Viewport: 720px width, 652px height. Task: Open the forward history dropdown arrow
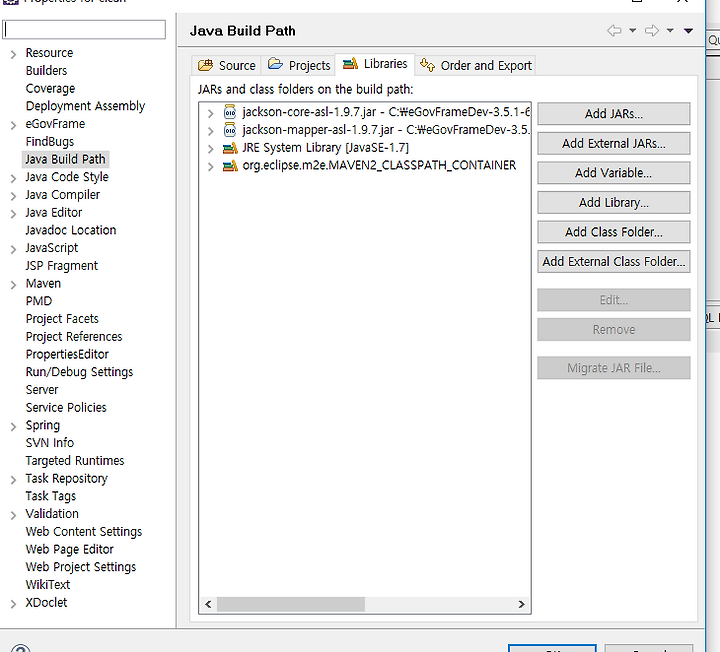click(670, 31)
